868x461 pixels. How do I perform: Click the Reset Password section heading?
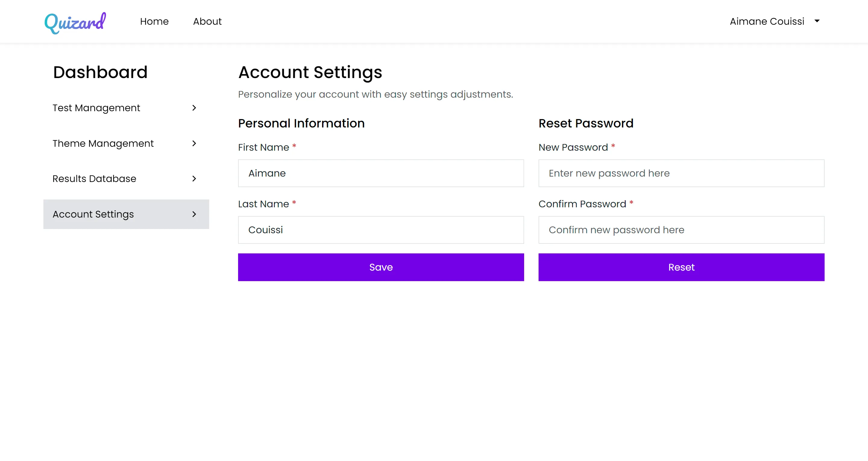(x=586, y=123)
